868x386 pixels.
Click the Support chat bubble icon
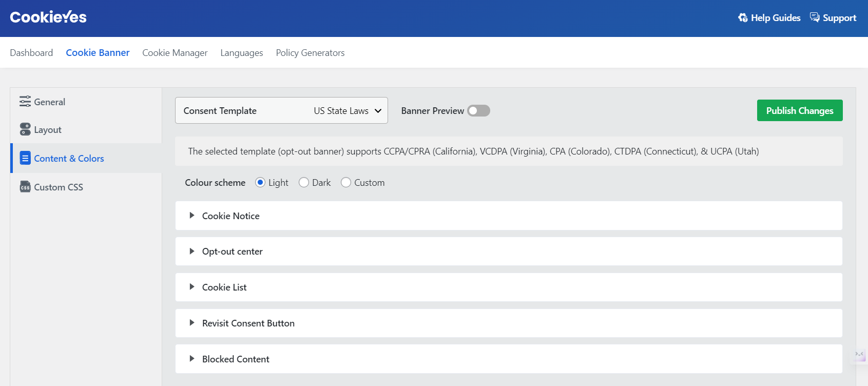pos(815,17)
